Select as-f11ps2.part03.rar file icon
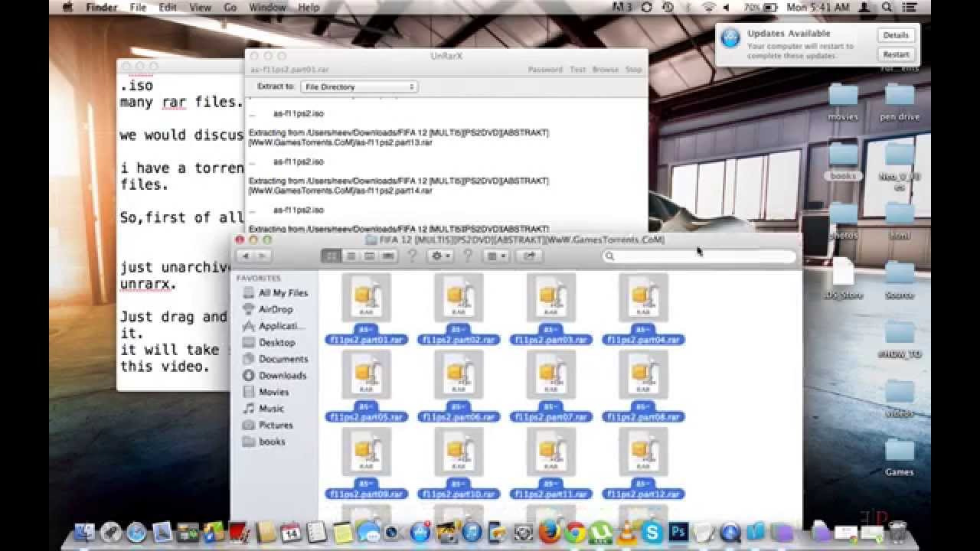Image resolution: width=980 pixels, height=551 pixels. [551, 298]
